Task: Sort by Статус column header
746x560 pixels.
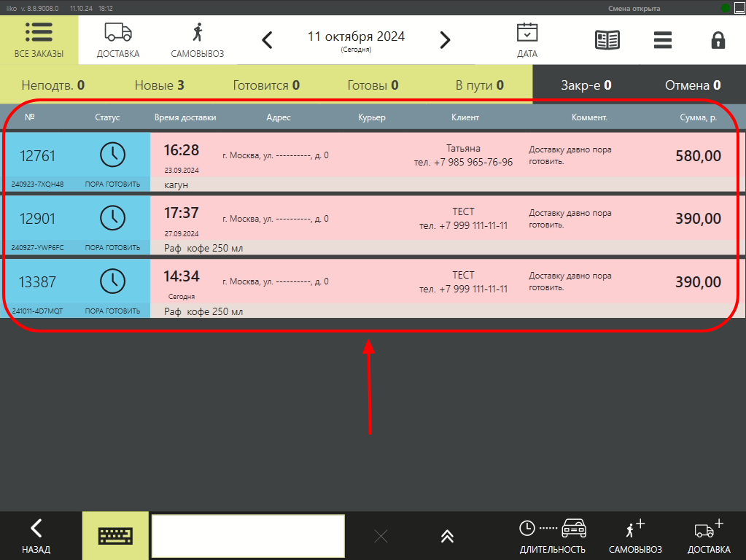Action: (x=107, y=117)
